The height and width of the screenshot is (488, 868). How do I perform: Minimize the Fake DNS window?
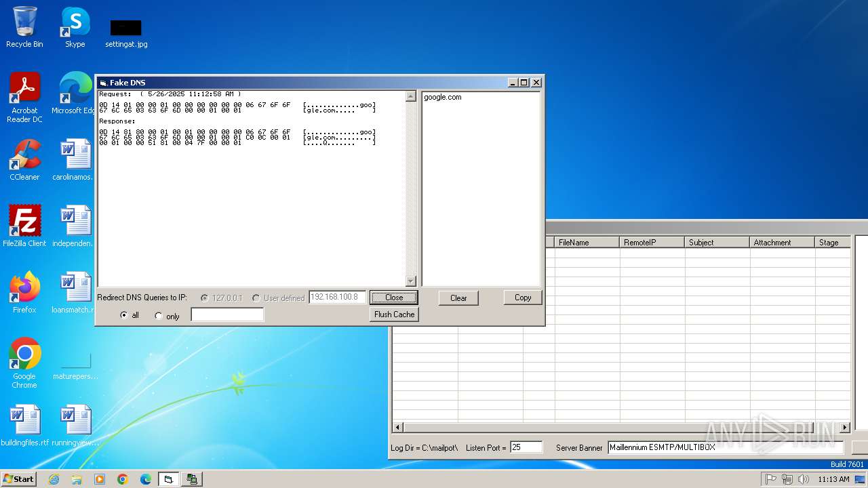[513, 82]
